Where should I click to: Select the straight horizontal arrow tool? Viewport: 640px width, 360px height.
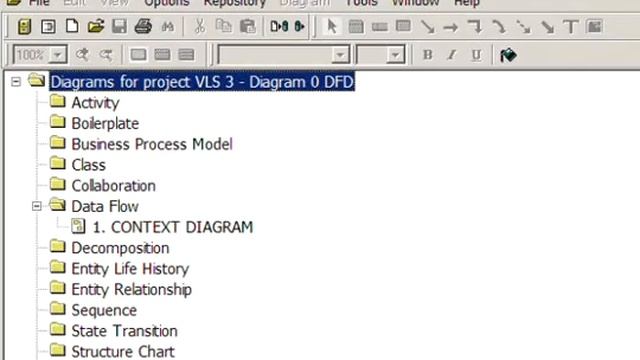pyautogui.click(x=451, y=27)
